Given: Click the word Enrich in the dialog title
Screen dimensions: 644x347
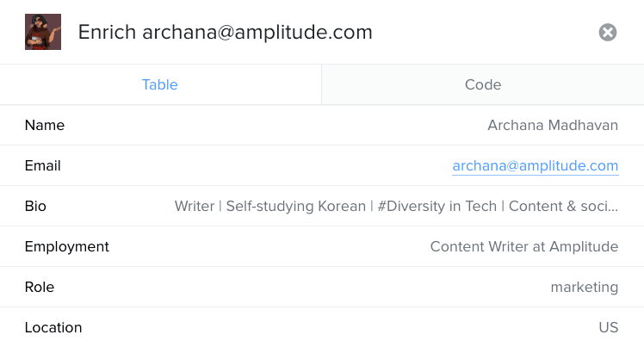Looking at the screenshot, I should click(x=107, y=33).
